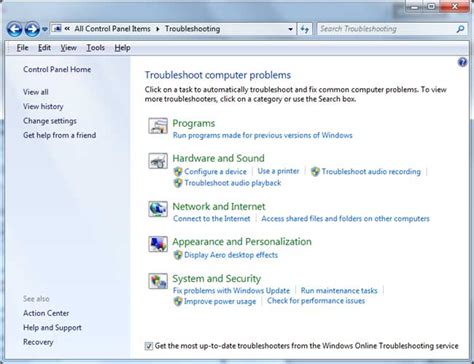Click the shield icon beside Configure a device
Screen dimensions: 474x364
coord(178,172)
